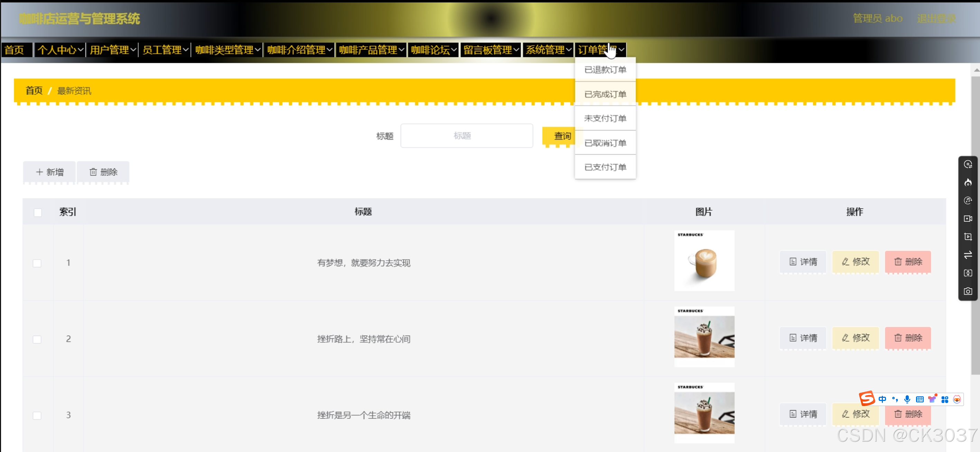Select 已退款订单 from the dropdown
Screen dimensions: 980x452
click(x=605, y=69)
